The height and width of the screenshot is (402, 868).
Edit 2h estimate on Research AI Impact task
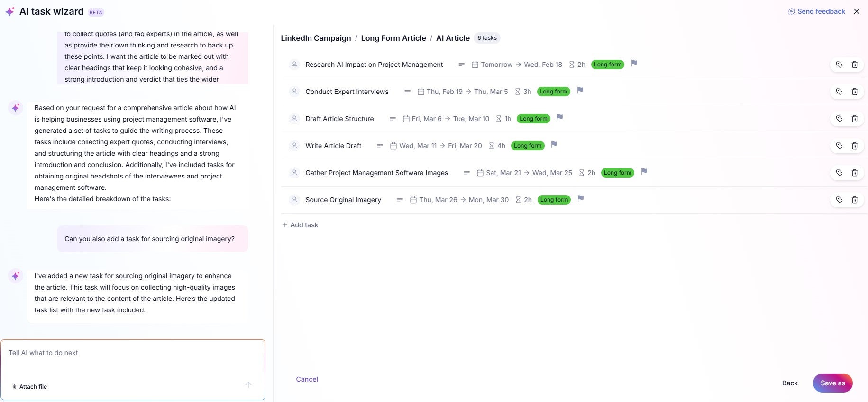coord(577,65)
